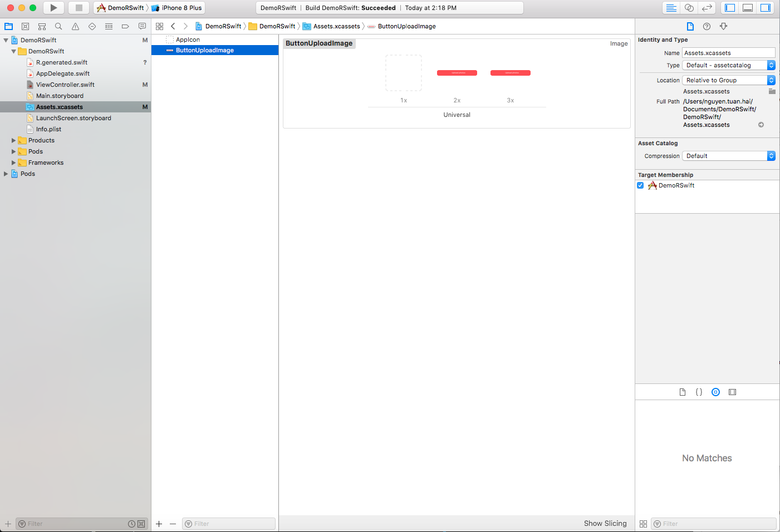Open the Code Snippet library
The image size is (780, 532).
coord(699,392)
